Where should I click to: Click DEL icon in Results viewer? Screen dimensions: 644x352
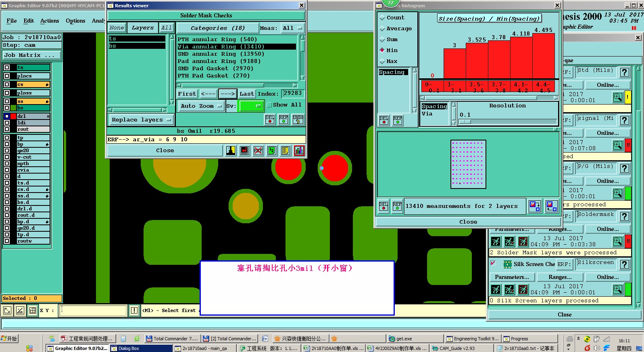pos(269,119)
